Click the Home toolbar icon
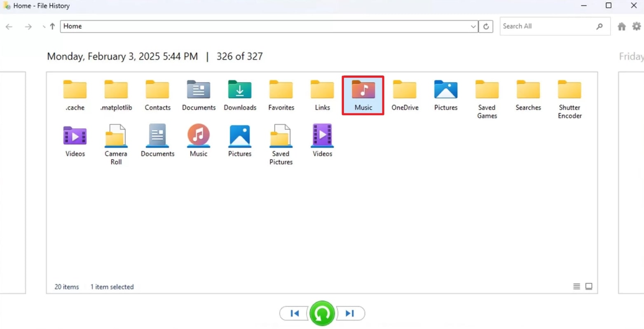This screenshot has height=329, width=644. coord(621,26)
